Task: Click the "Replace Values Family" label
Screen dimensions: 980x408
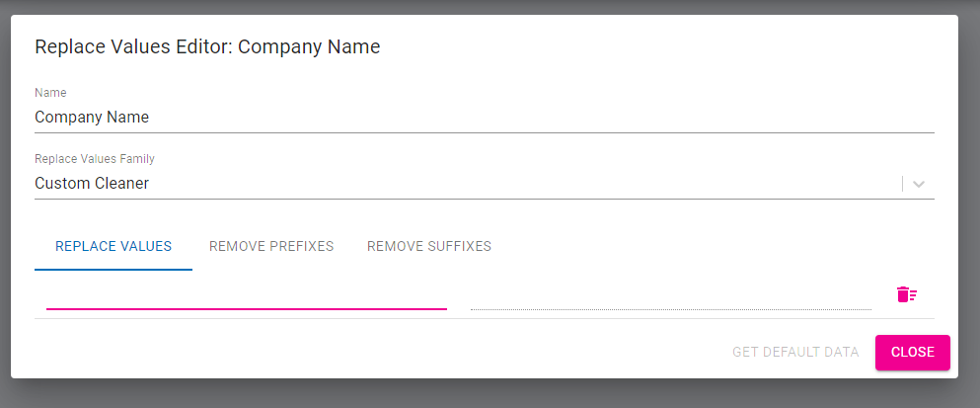Action: 95,158
